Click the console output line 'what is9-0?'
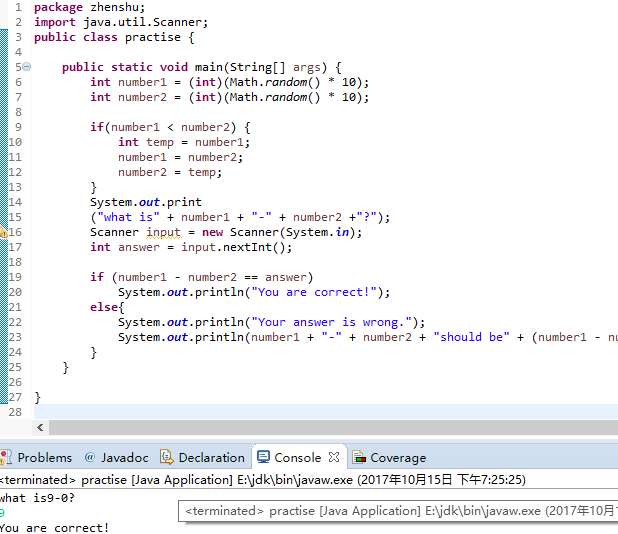Viewport: 618px width, 534px height. 37,498
